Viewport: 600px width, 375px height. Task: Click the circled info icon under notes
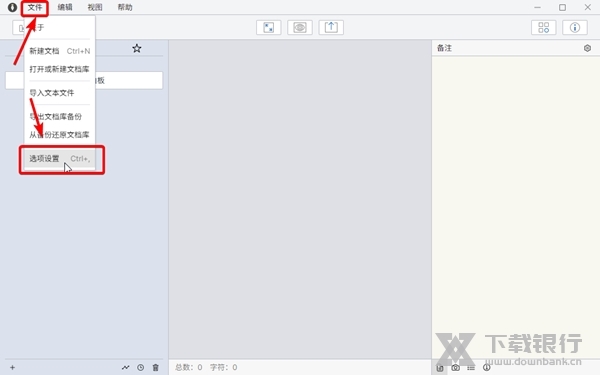pos(486,367)
